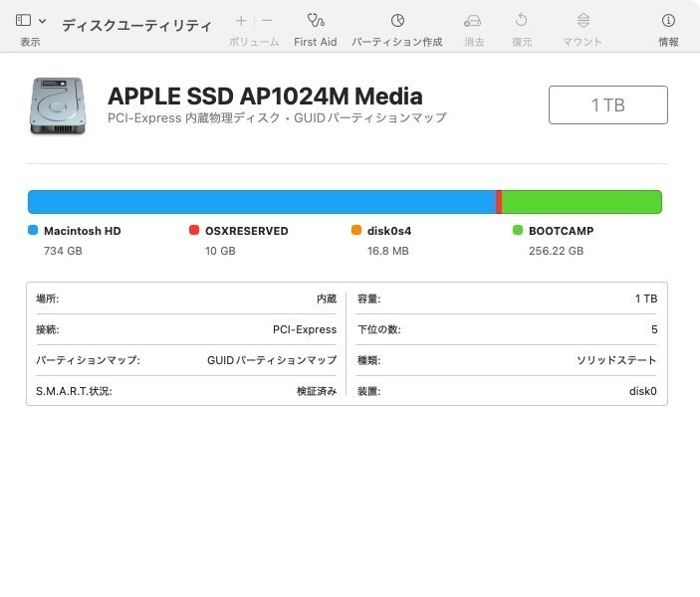This screenshot has width=700, height=597.
Task: Click the orange disk0s4 color swatch
Action: point(356,230)
